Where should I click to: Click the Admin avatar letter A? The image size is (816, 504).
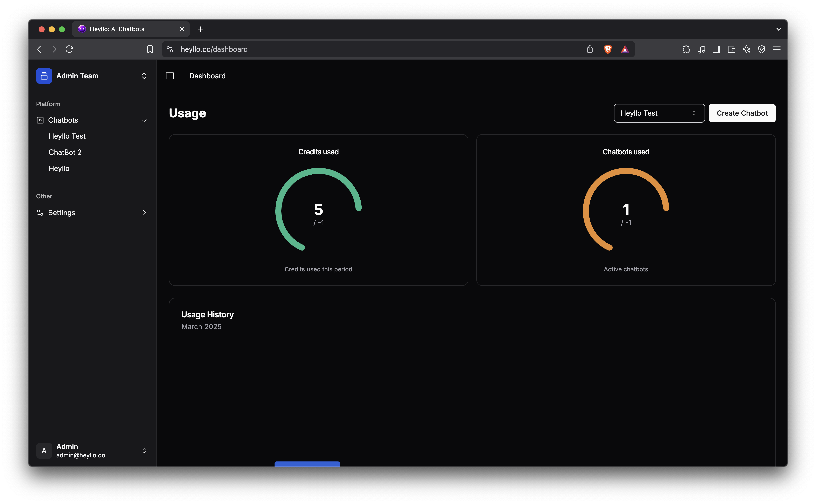tap(44, 451)
